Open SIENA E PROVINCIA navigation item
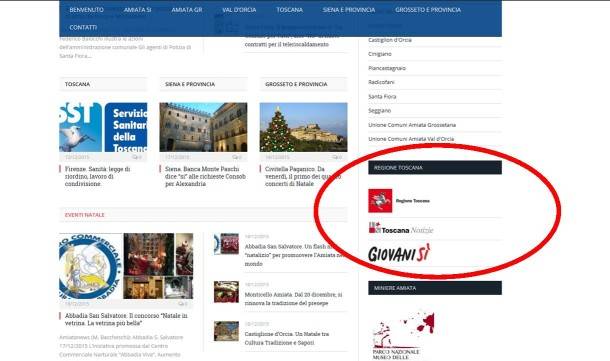Image resolution: width=610 pixels, height=361 pixels. point(349,10)
